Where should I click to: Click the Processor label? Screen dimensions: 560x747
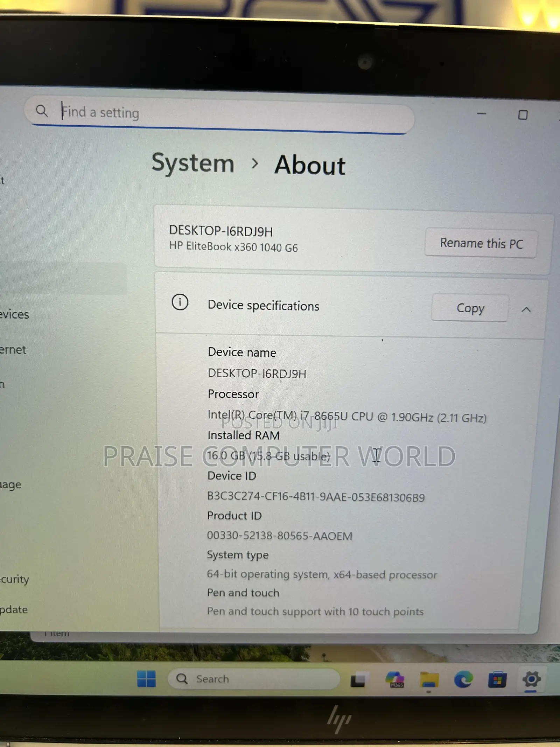[233, 394]
